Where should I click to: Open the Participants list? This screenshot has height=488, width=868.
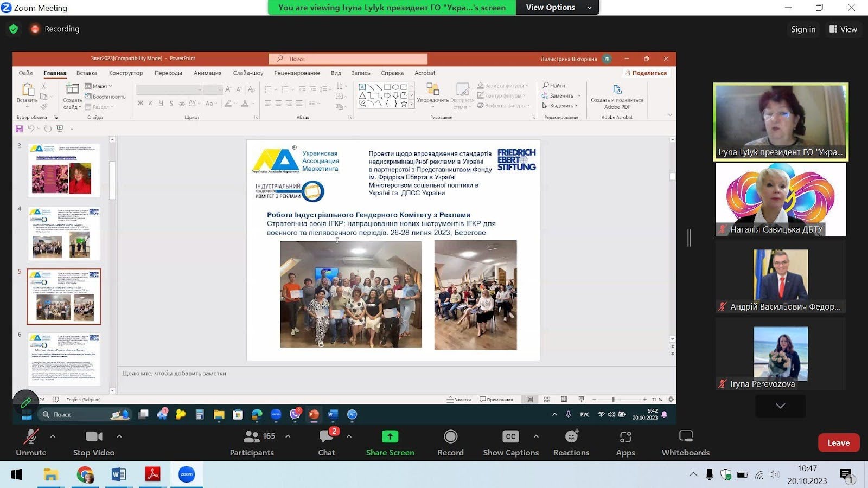[252, 442]
